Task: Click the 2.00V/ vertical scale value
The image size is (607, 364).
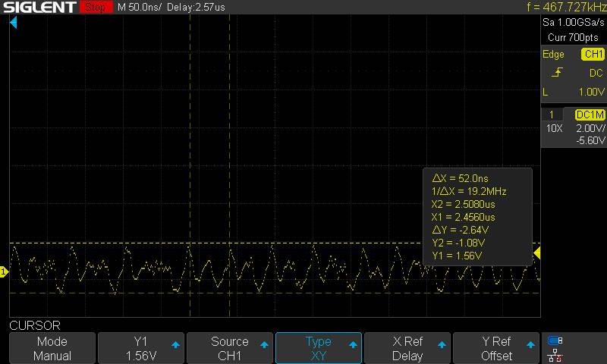Action: point(590,128)
